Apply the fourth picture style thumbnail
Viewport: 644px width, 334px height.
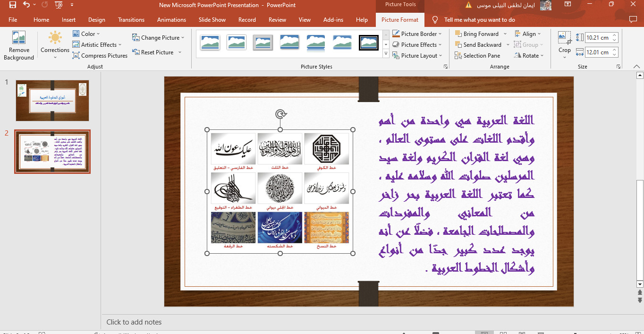[x=289, y=43]
